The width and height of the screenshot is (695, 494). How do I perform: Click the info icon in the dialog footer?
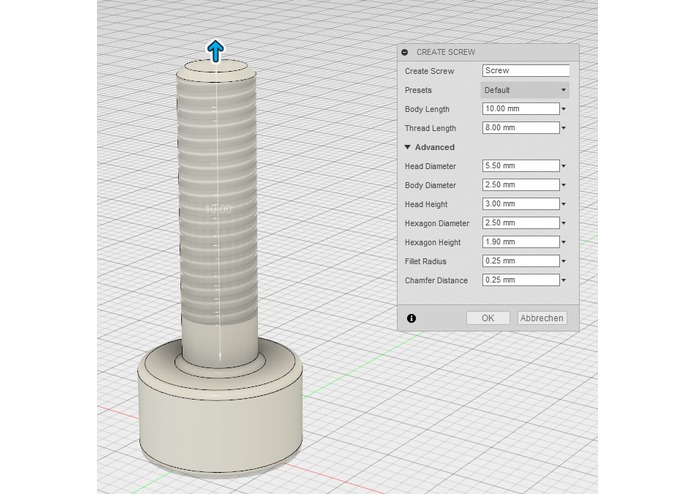pos(411,318)
